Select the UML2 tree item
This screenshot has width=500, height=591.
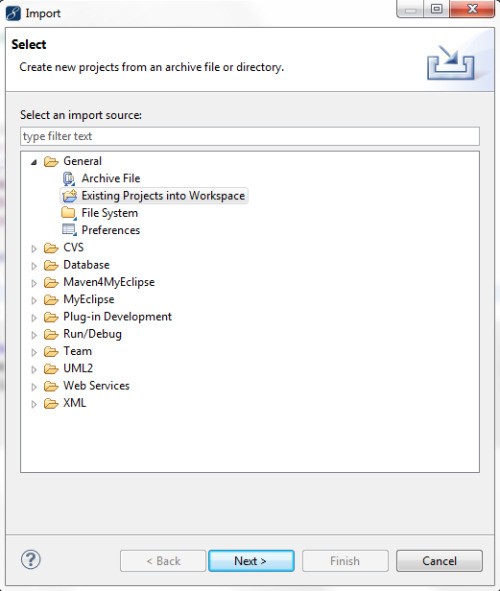tap(78, 368)
